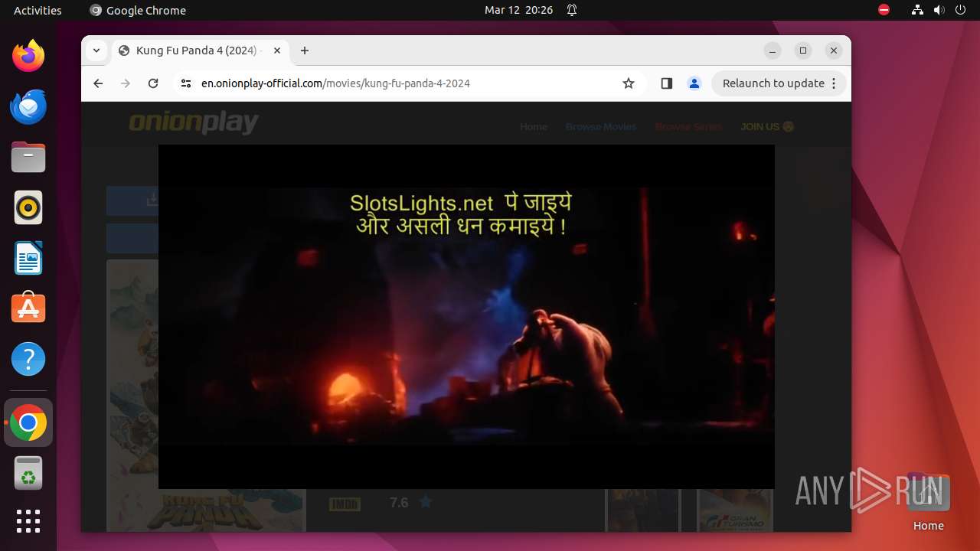The image size is (980, 551).
Task: Open Rhythmbox music player in dock
Action: [28, 207]
